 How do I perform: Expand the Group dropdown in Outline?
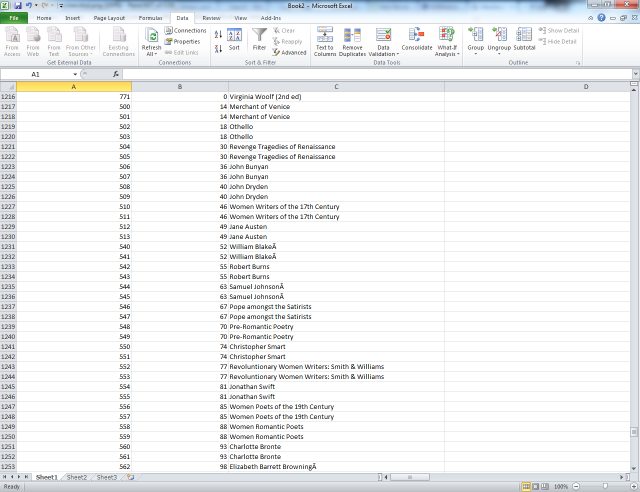[x=476, y=53]
